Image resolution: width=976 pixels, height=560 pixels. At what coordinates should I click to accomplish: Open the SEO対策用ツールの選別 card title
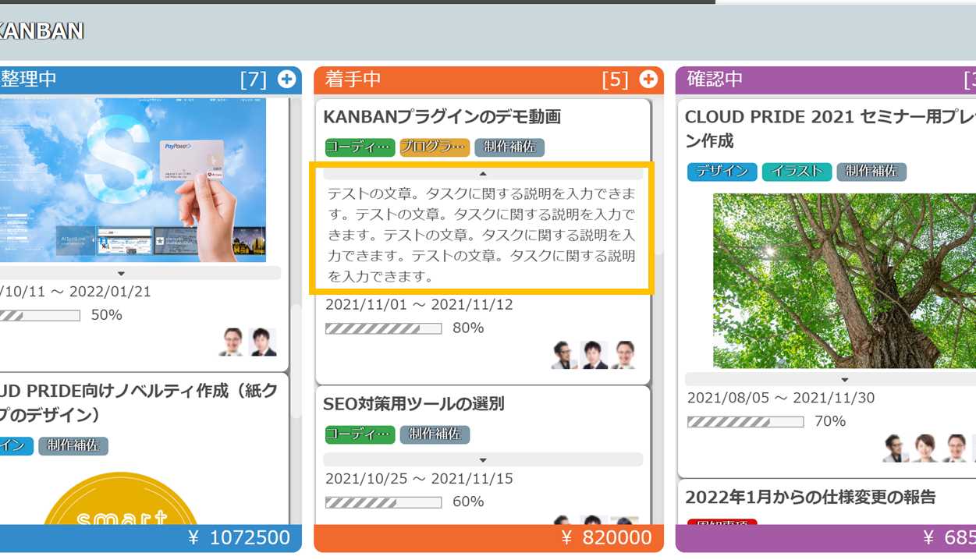413,404
